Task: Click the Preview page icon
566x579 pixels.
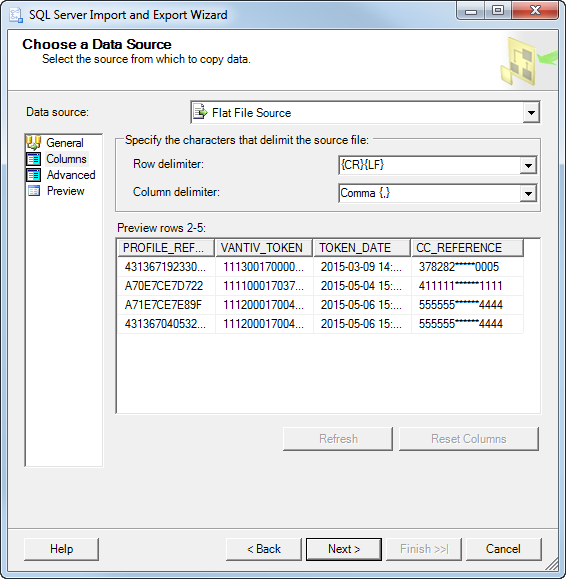Action: click(34, 191)
